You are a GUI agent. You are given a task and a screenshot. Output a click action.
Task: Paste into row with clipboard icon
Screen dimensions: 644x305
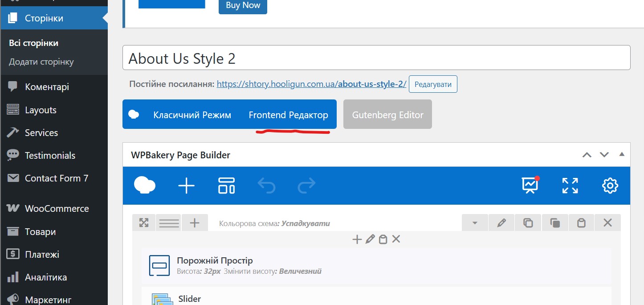581,223
